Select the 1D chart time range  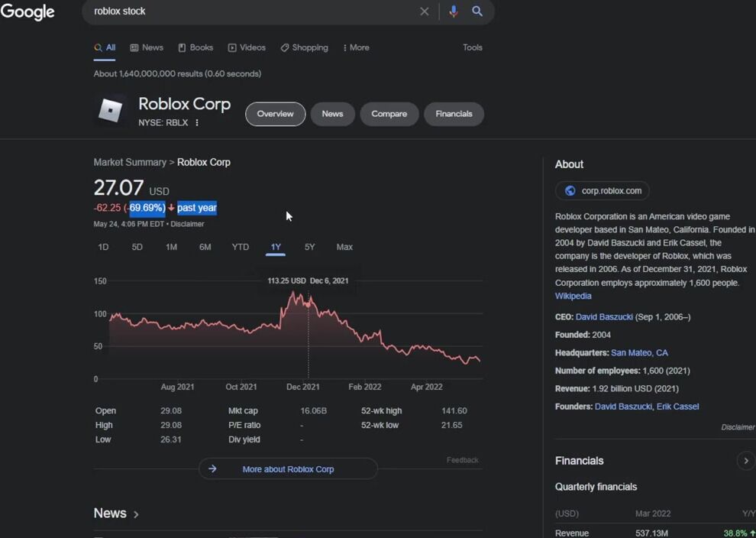click(x=103, y=247)
